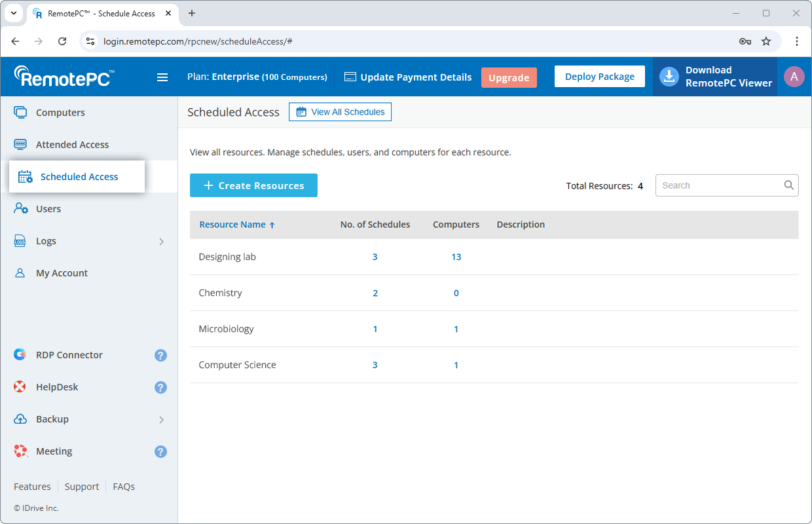Select Users in the sidebar
Screen dimensions: 812x524
pyautogui.click(x=48, y=209)
